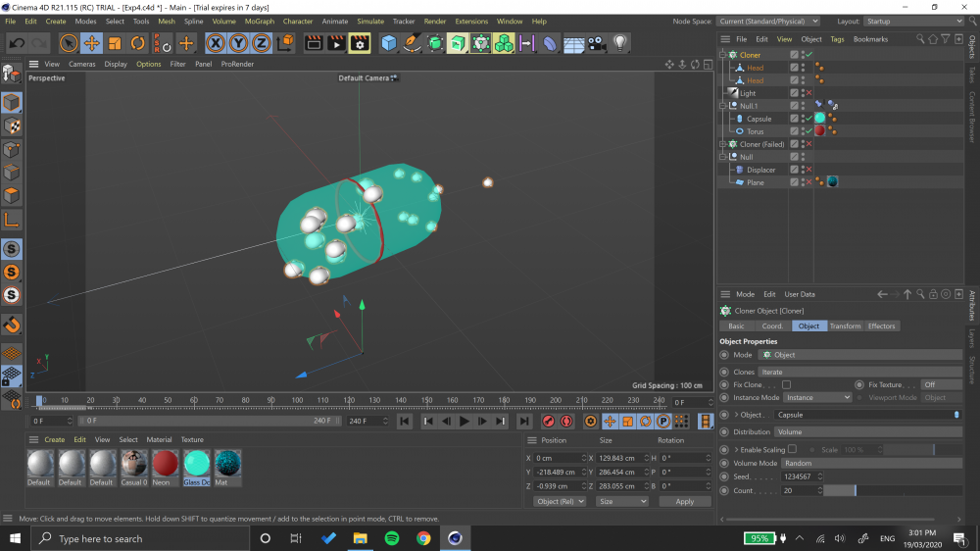Click the light bulb Light icon

pos(620,42)
